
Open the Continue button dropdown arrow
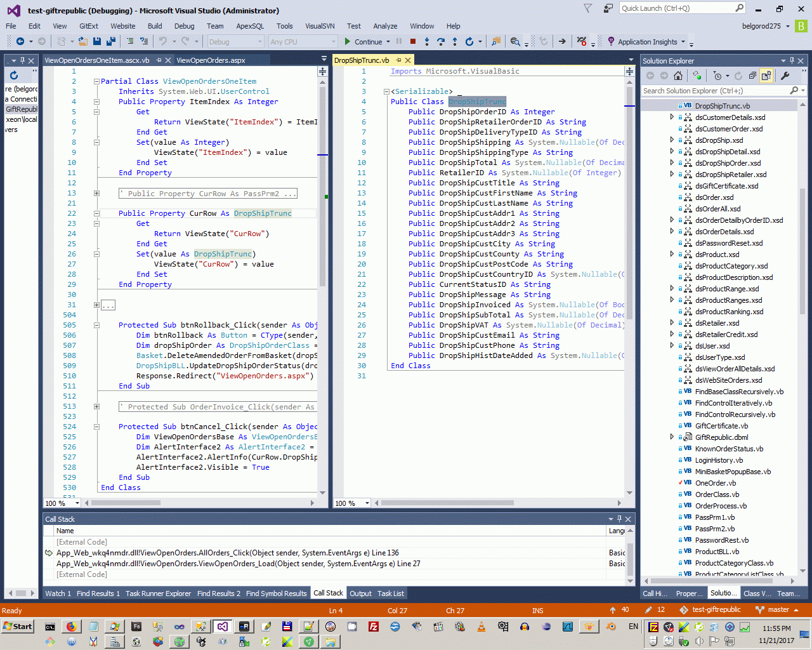388,43
